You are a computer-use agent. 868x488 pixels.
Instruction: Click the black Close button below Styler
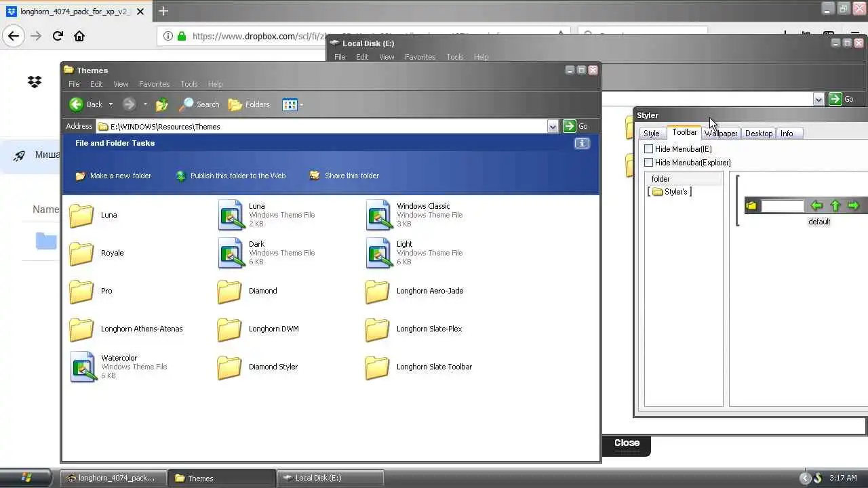click(627, 443)
